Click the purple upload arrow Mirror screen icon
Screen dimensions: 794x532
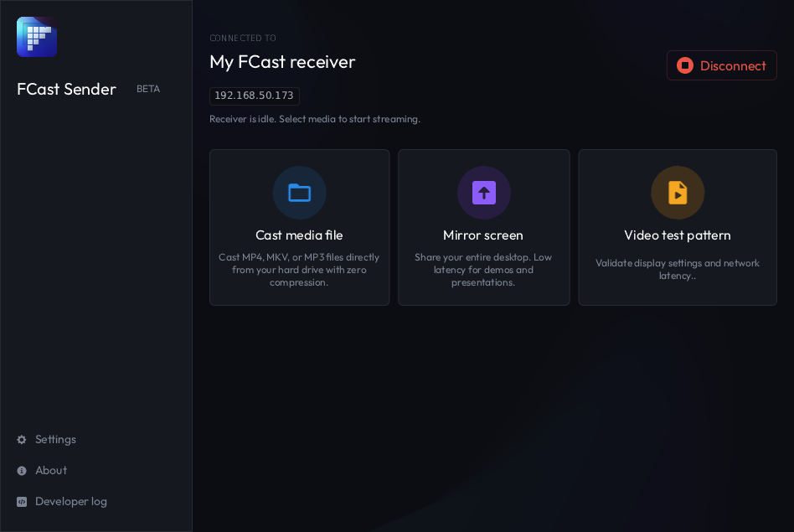click(484, 193)
